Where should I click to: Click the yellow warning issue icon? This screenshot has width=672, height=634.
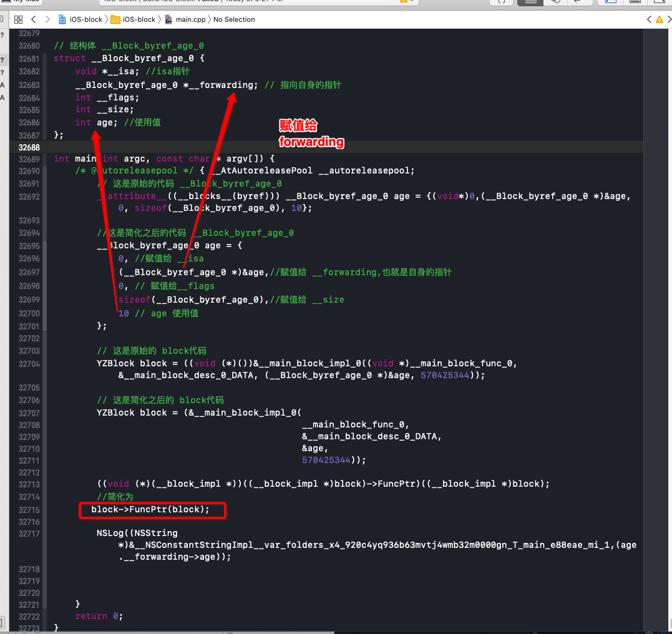coord(660,19)
